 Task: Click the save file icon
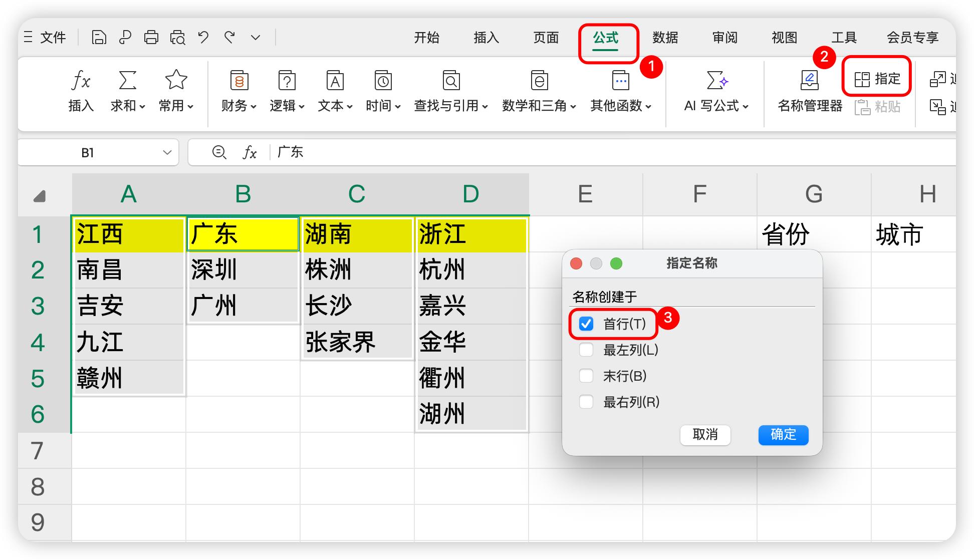pyautogui.click(x=99, y=38)
